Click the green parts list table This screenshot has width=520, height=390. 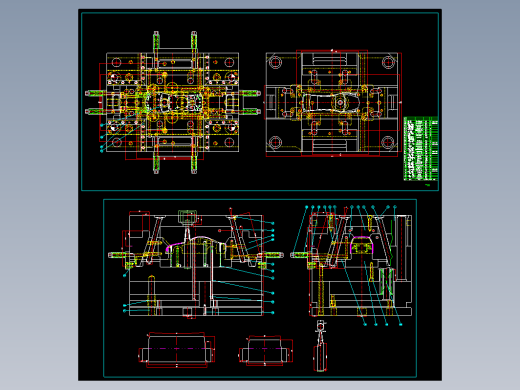click(421, 149)
